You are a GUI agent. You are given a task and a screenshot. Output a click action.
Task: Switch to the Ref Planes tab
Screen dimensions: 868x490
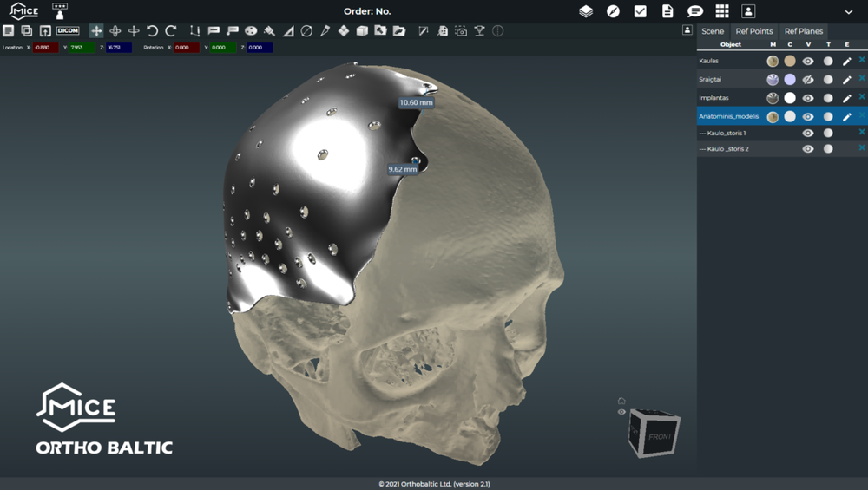[804, 31]
